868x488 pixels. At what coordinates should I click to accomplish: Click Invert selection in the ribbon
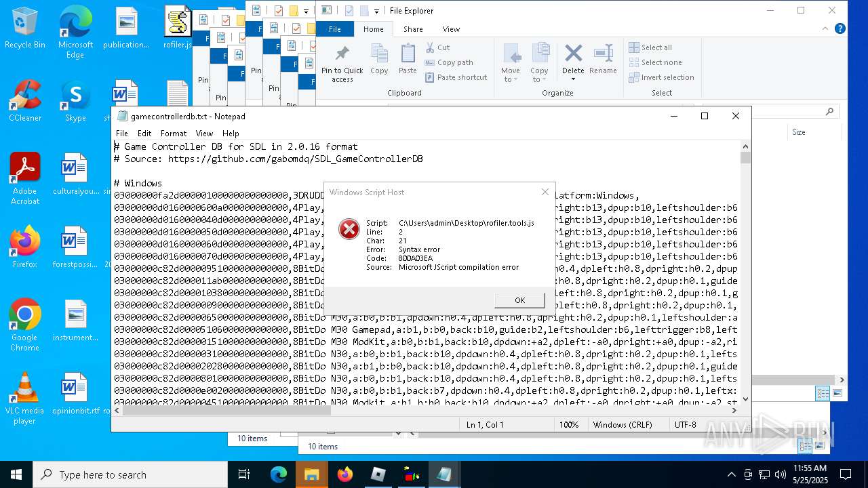[x=662, y=77]
